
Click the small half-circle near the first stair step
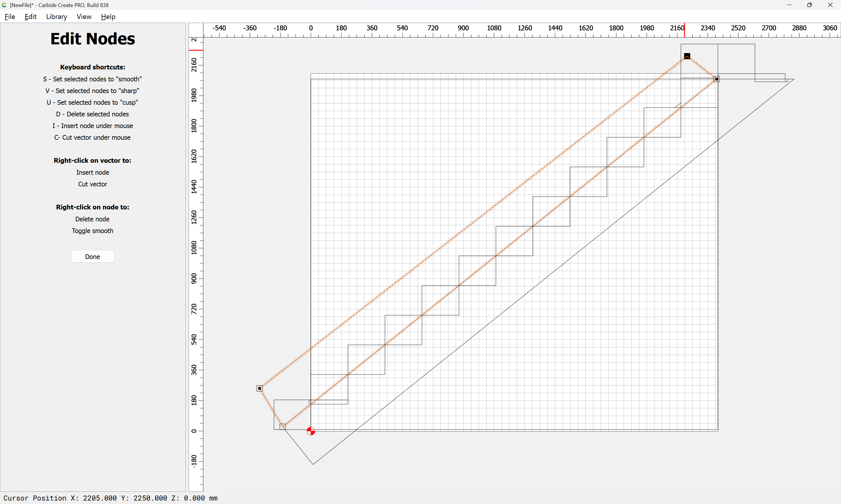[x=310, y=402]
